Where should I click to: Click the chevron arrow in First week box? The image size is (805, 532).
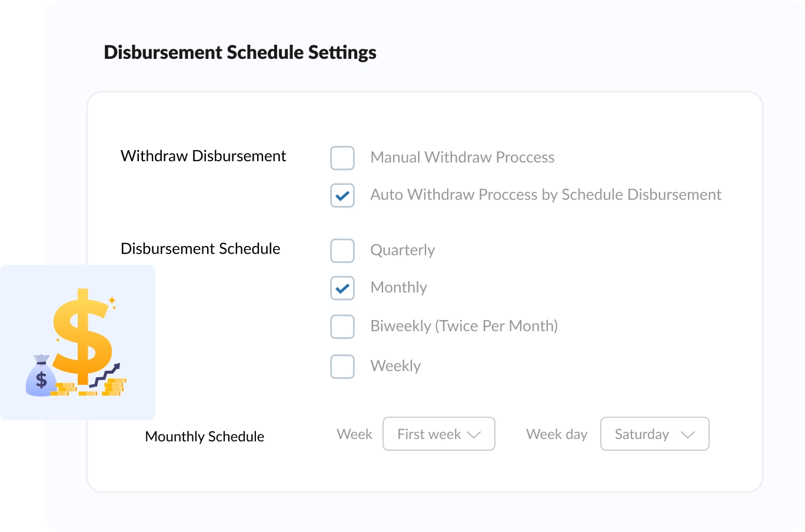pyautogui.click(x=474, y=434)
